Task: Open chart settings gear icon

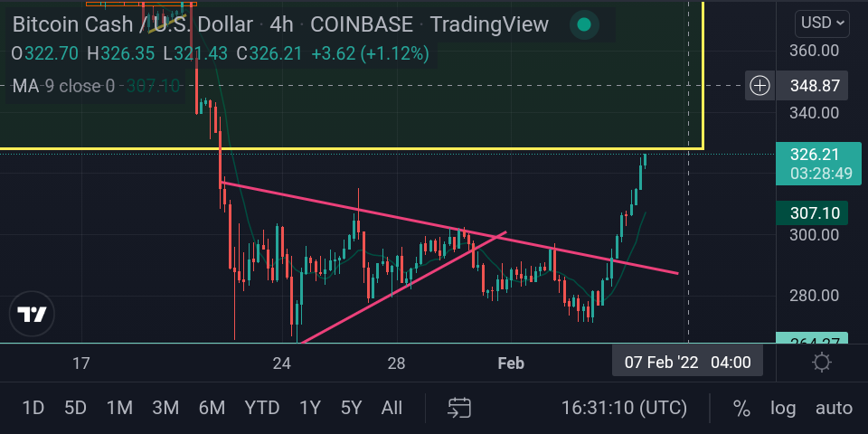Action: point(822,363)
